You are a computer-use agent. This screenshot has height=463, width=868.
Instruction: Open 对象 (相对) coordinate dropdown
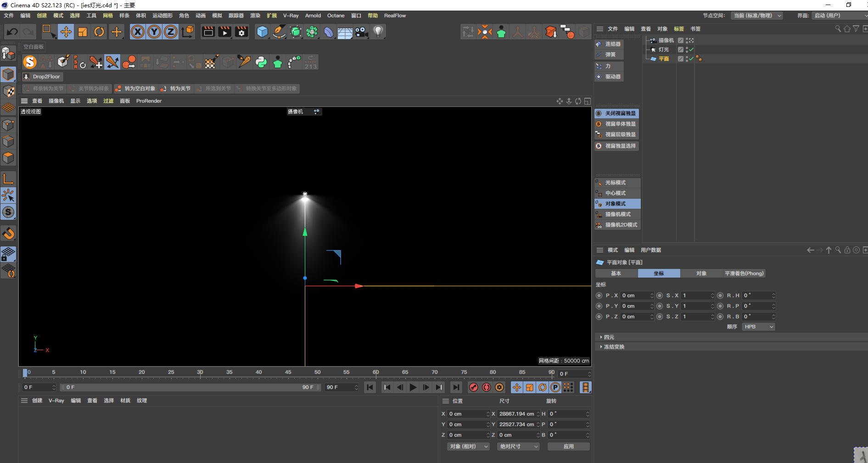(468, 446)
